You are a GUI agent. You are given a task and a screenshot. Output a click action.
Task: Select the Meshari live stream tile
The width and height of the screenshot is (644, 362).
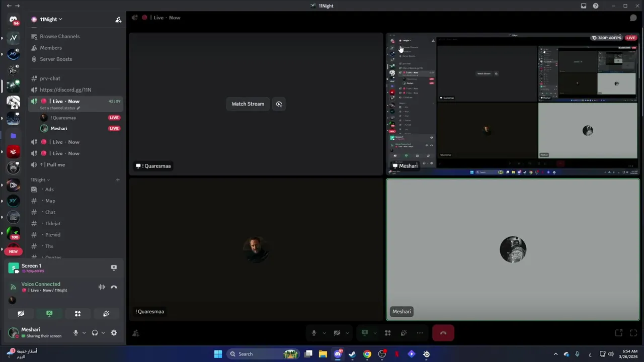tap(513, 104)
